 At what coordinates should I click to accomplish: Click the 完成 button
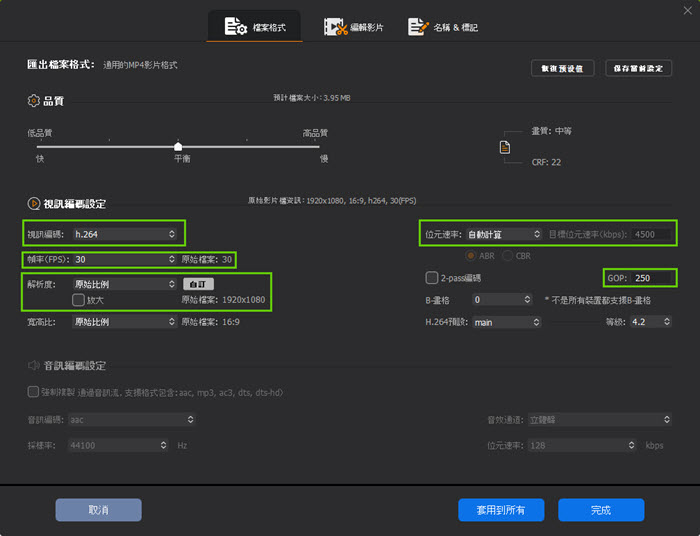[600, 510]
